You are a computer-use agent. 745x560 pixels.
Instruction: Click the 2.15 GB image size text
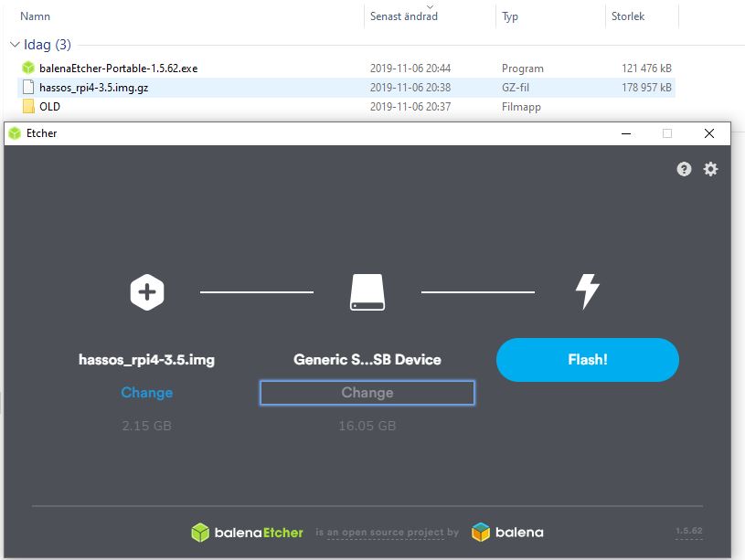click(x=147, y=426)
